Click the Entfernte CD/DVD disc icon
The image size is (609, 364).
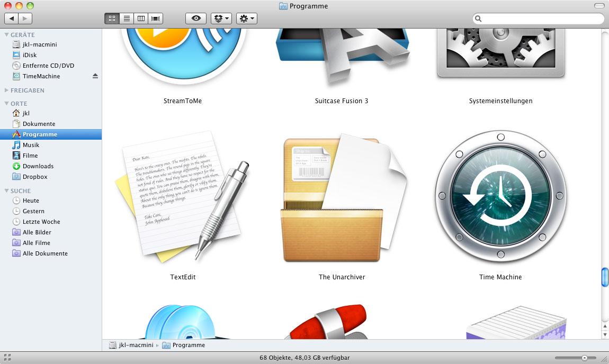[16, 66]
